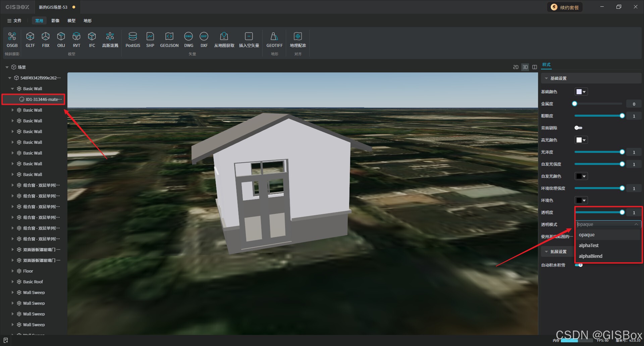This screenshot has width=644, height=346.
Task: Click the 自发光强度 value field
Action: [634, 164]
